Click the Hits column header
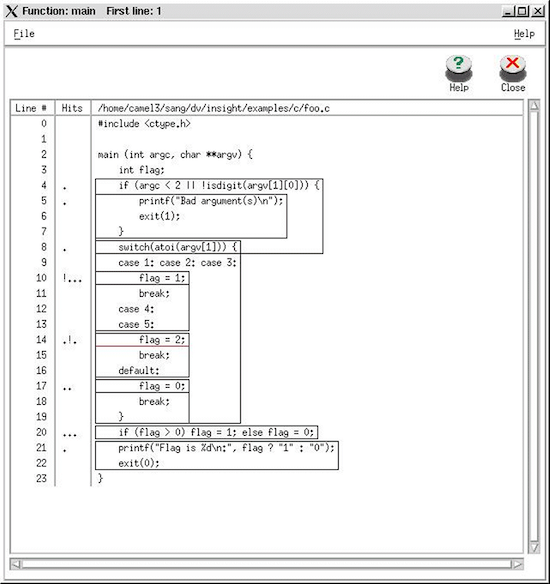The height and width of the screenshot is (584, 550). 72,108
